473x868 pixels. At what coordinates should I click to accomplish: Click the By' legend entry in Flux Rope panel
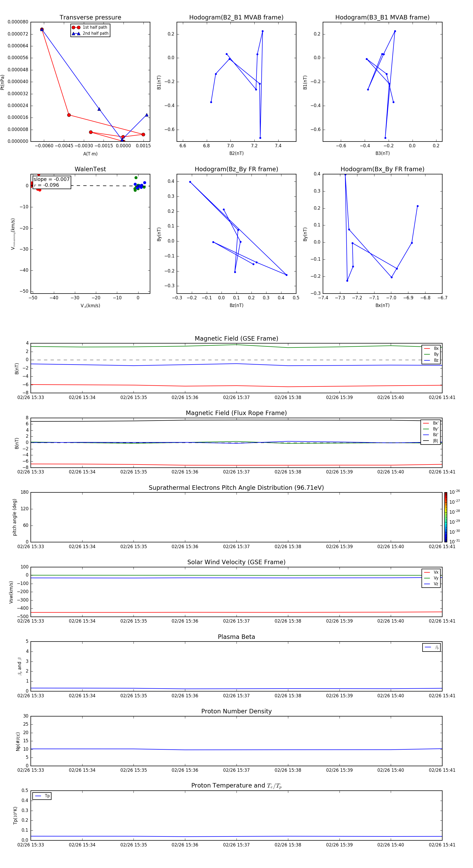click(x=431, y=429)
